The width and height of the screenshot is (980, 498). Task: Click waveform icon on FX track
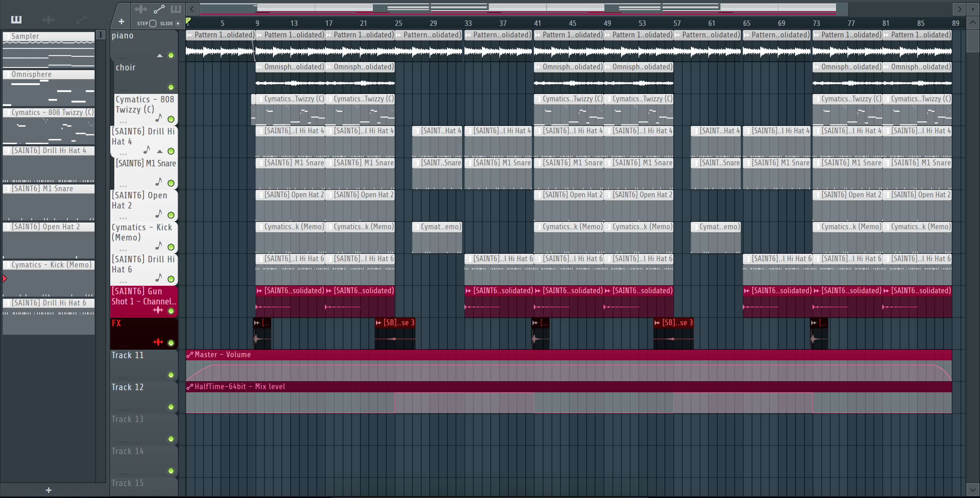(158, 343)
